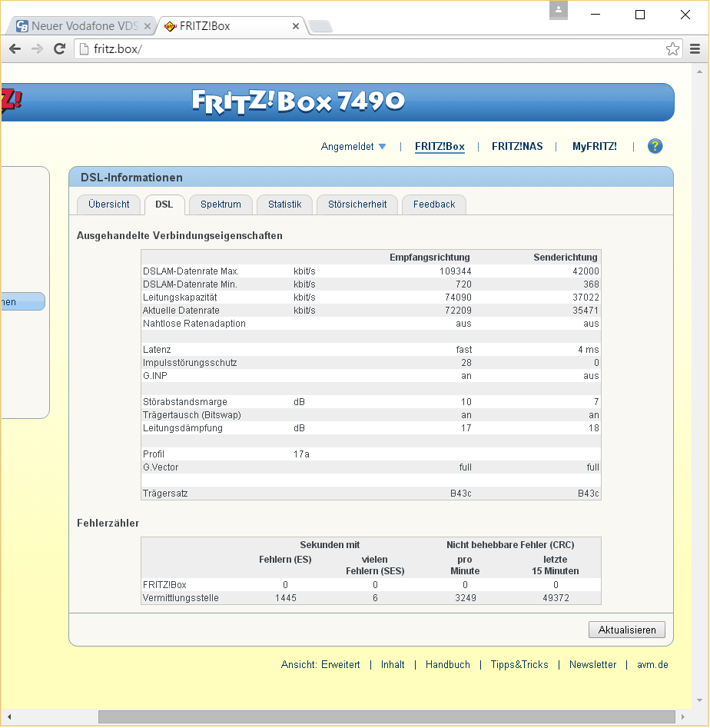Visit the avm.de footer link
Screen dimensions: 710x728
tap(652, 665)
